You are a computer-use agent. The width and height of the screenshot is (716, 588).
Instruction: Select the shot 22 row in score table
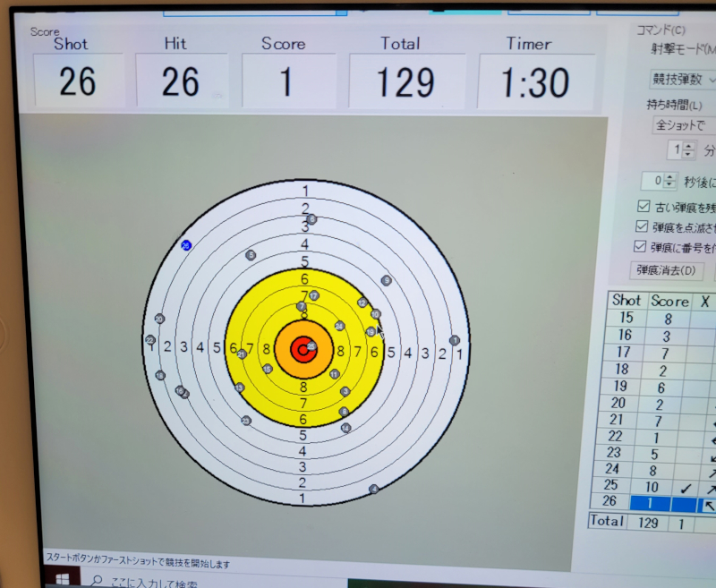657,437
